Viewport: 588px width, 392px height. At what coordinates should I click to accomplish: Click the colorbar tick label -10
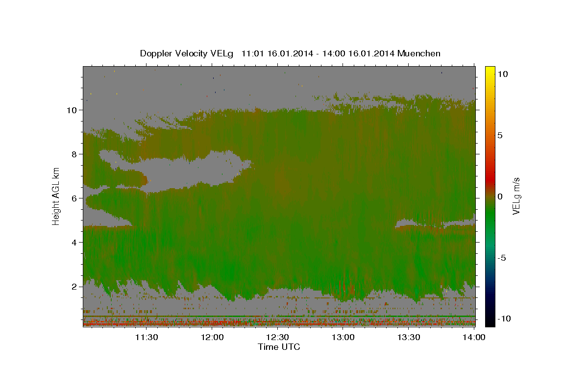click(504, 319)
